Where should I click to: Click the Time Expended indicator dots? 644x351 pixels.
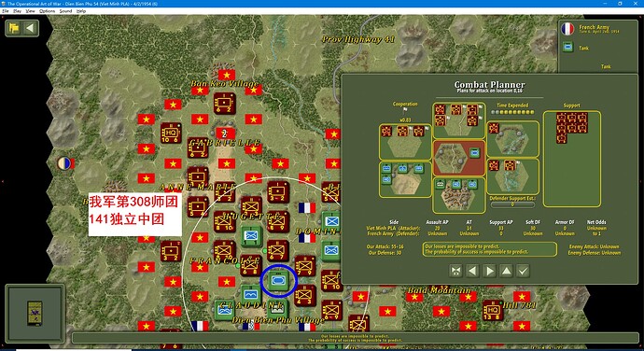[513, 112]
